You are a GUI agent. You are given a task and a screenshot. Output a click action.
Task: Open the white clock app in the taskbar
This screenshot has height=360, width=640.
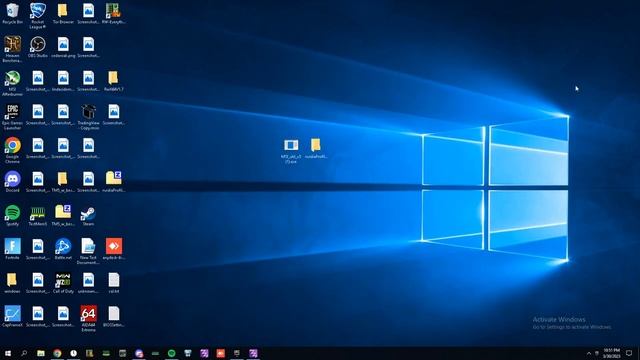tap(73, 353)
